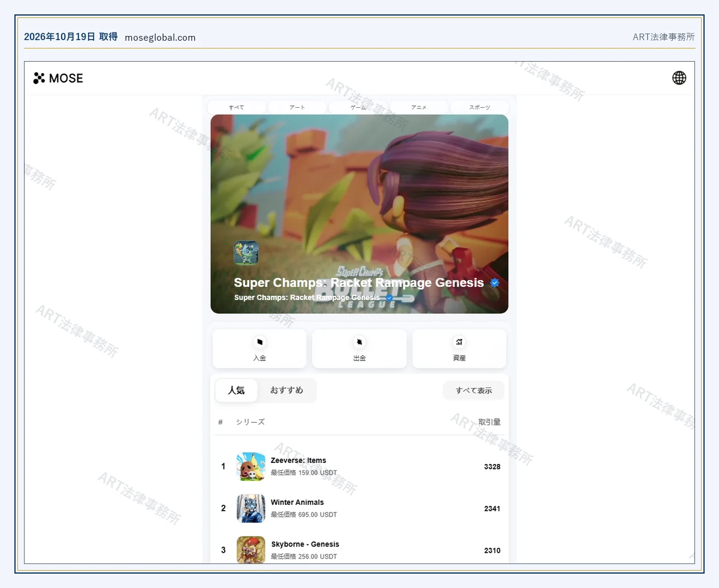
Task: Click the 2310 trade volume value
Action: [x=493, y=550]
